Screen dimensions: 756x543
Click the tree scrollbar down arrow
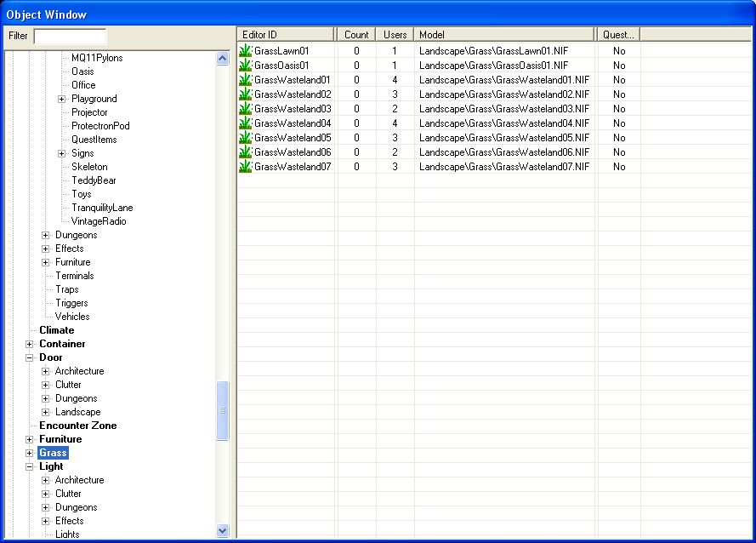tap(222, 530)
